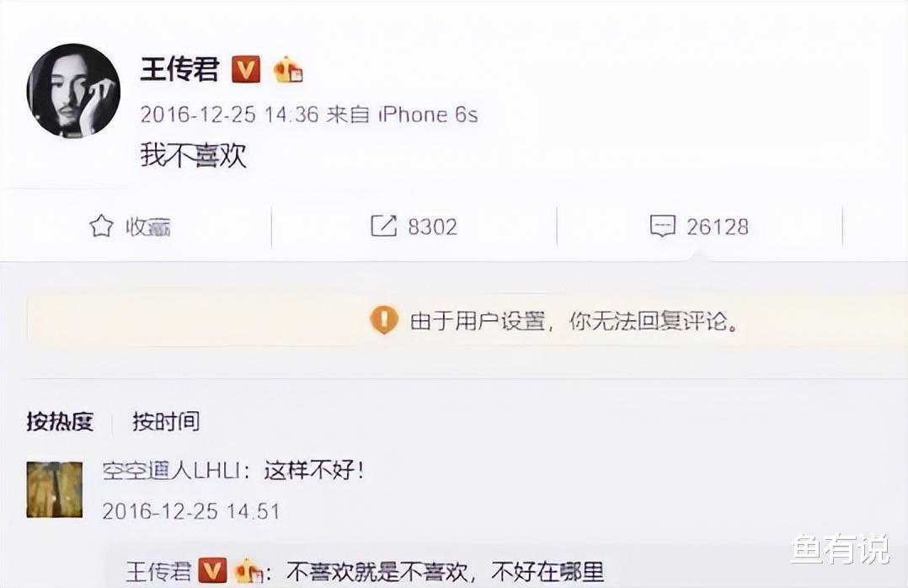Screen dimensions: 908x588
Task: Open reposts count 8302
Action: [x=433, y=227]
